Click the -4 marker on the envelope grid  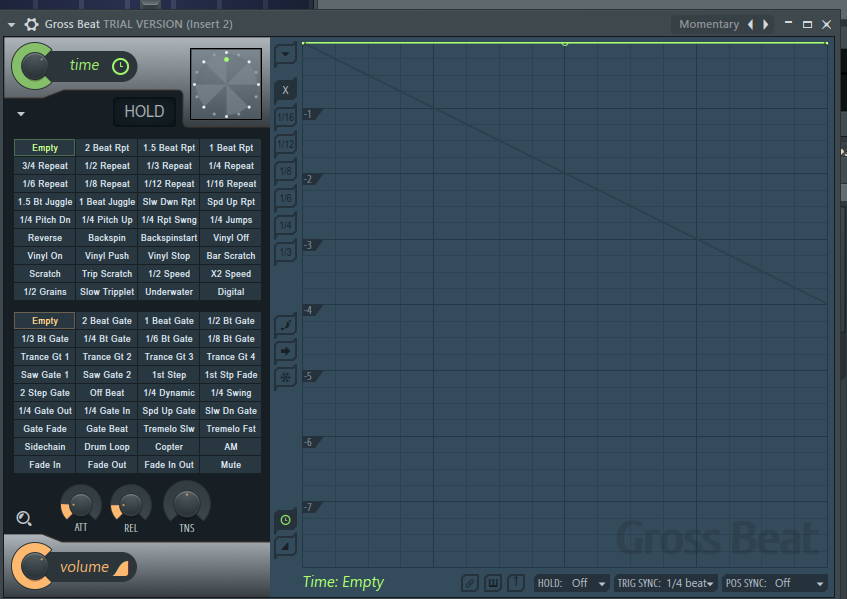(x=311, y=310)
